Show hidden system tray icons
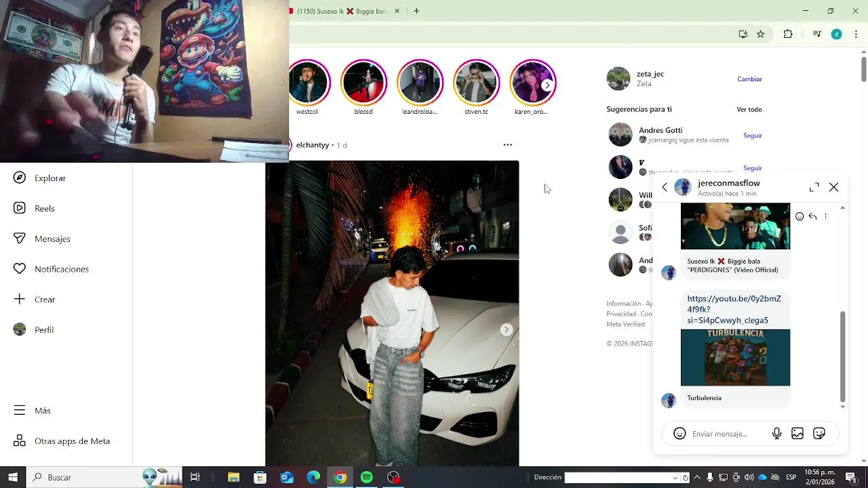This screenshot has width=868, height=488. pos(696,477)
